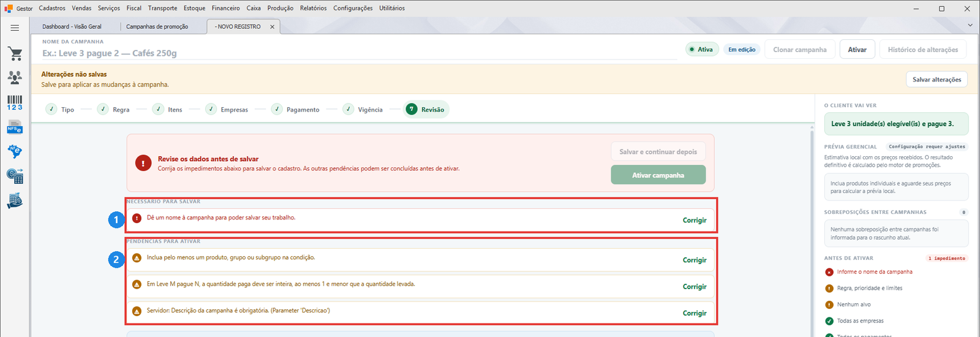Click 'Nenhum alvo' checklist item
This screenshot has height=337, width=980.
tap(854, 305)
